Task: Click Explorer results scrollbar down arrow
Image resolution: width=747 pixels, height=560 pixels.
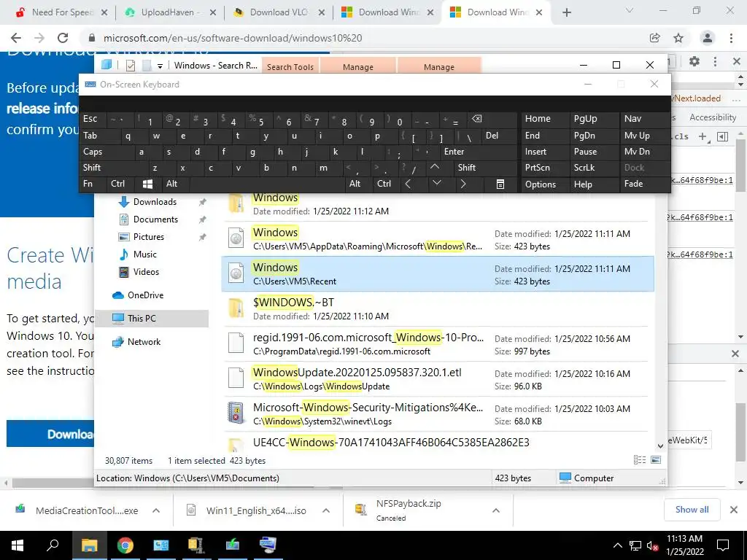Action: click(660, 446)
